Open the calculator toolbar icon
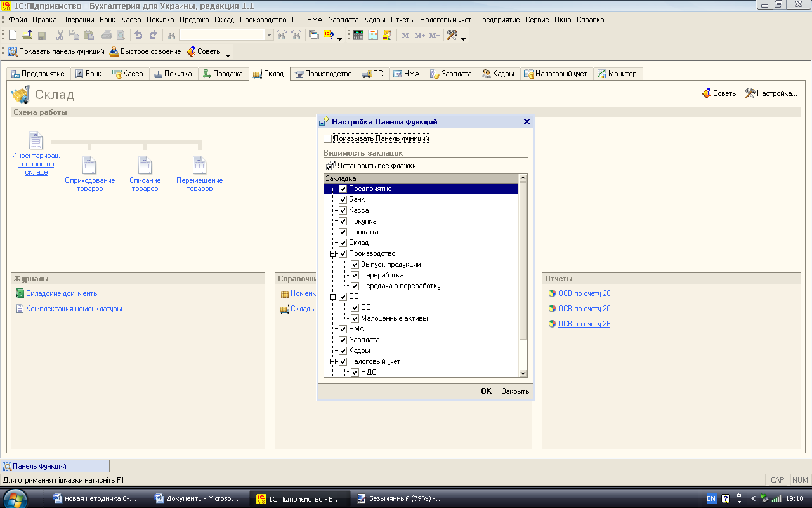Viewport: 812px width, 508px height. point(358,36)
